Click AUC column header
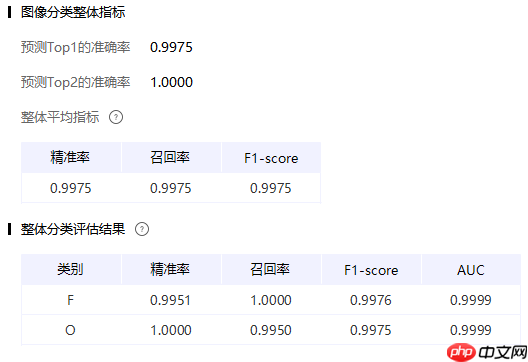The width and height of the screenshot is (528, 362). (x=471, y=269)
